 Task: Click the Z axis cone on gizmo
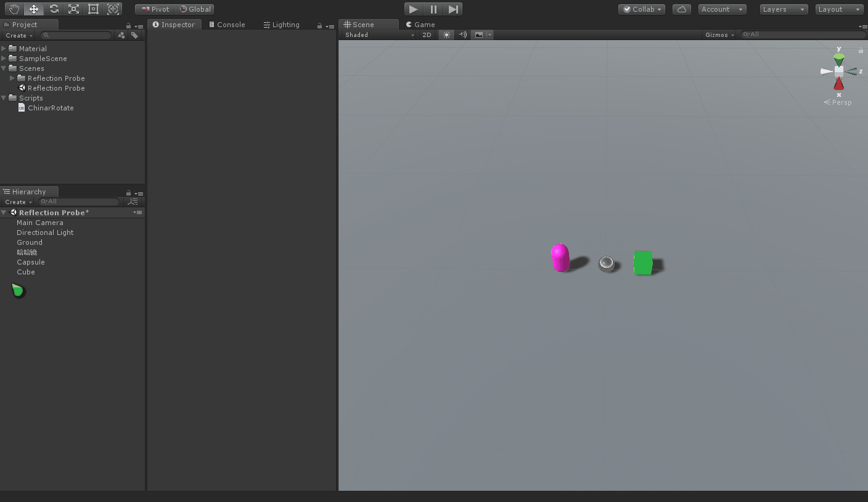point(852,72)
